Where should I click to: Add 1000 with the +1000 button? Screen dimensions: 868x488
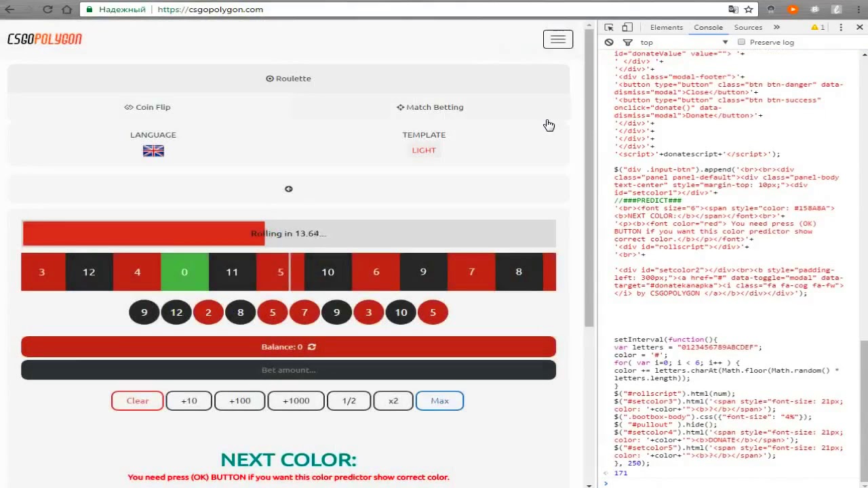[x=296, y=401]
